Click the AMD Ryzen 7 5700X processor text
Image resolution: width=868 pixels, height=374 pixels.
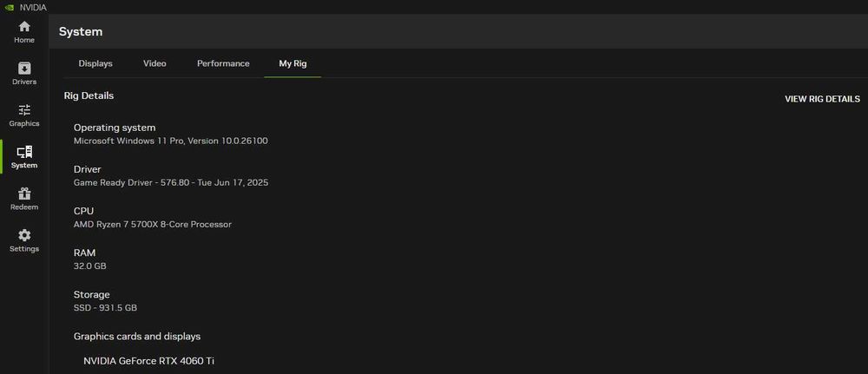click(x=153, y=224)
